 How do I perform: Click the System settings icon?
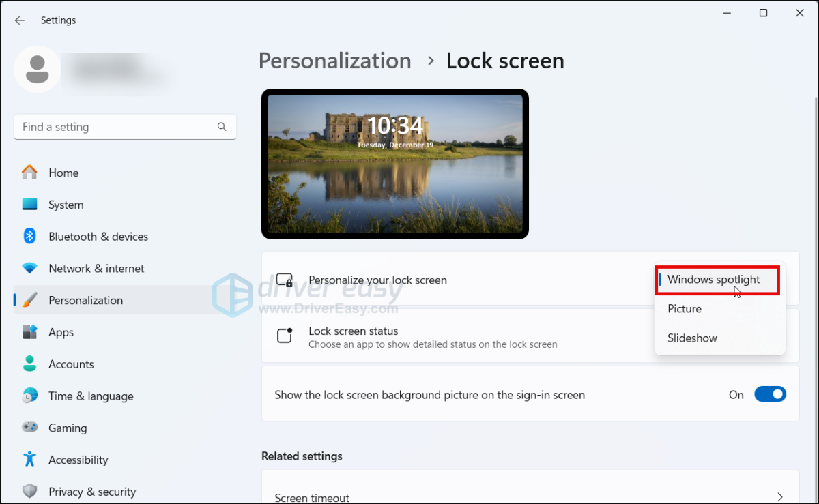click(30, 205)
